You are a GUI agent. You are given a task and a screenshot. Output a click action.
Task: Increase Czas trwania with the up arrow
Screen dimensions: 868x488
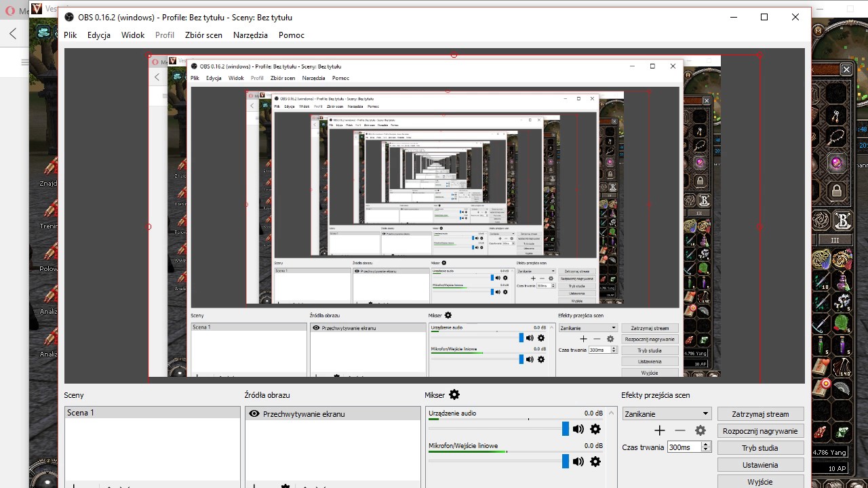[x=706, y=445]
